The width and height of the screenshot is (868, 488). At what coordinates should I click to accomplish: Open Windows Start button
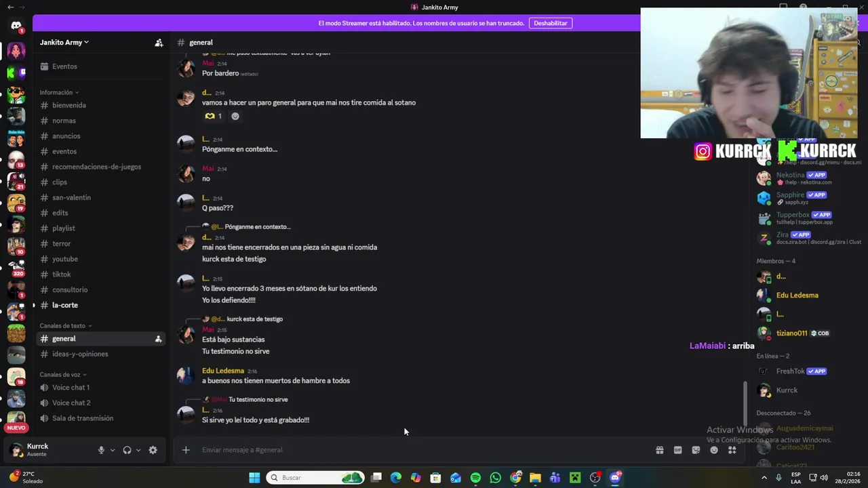click(x=254, y=478)
